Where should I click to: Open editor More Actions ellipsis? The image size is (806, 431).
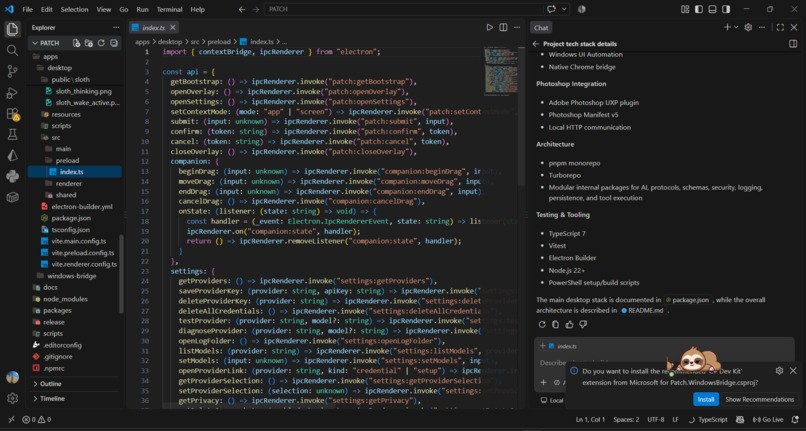click(x=517, y=27)
